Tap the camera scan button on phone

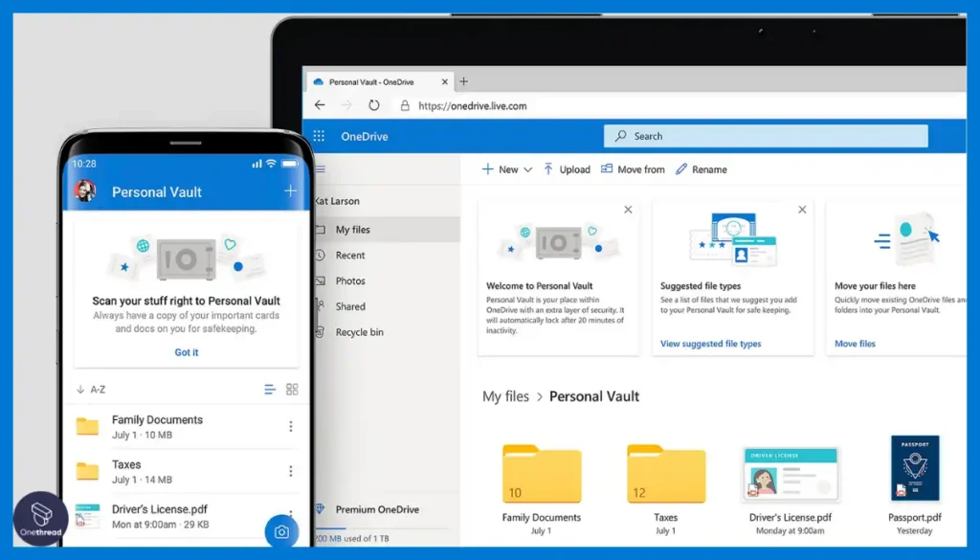pos(282,531)
